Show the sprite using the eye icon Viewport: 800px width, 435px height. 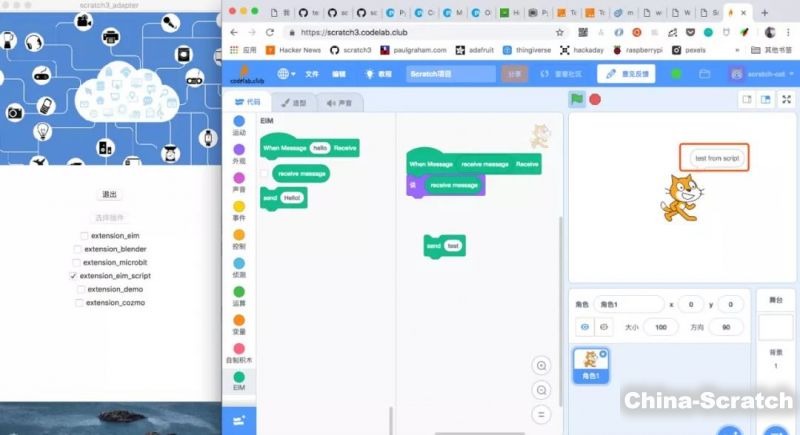point(585,327)
